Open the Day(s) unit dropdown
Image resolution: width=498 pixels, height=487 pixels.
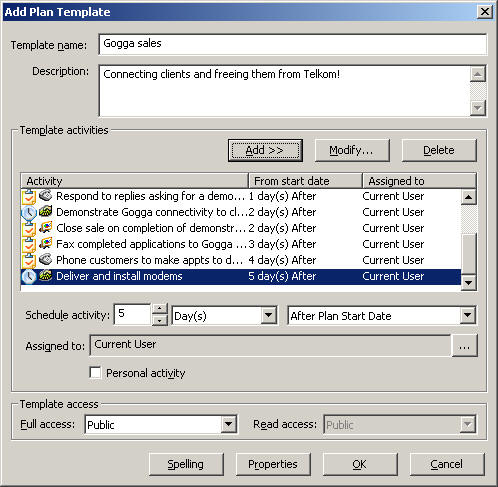(x=269, y=315)
